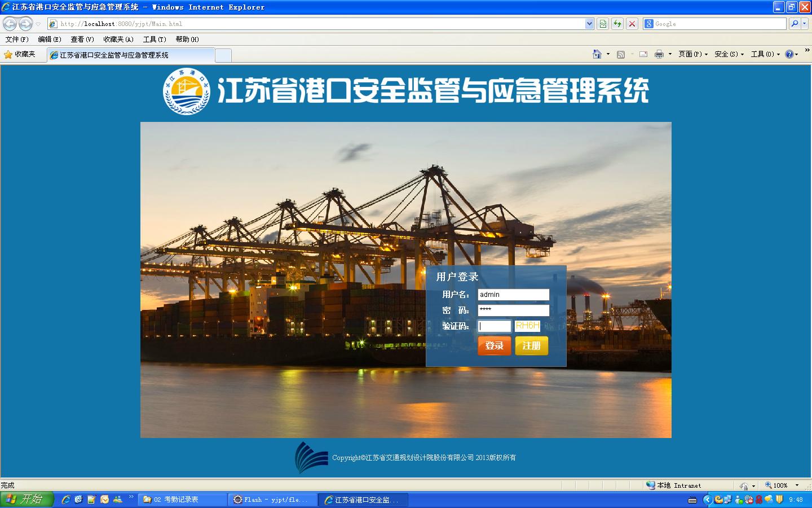
Task: Open the 查看(V) menu
Action: [x=82, y=40]
